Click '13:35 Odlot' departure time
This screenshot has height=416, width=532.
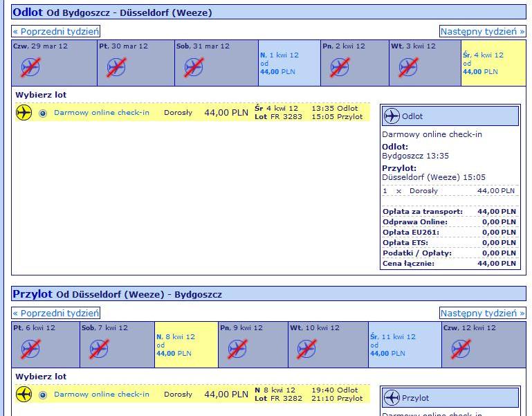coord(335,109)
